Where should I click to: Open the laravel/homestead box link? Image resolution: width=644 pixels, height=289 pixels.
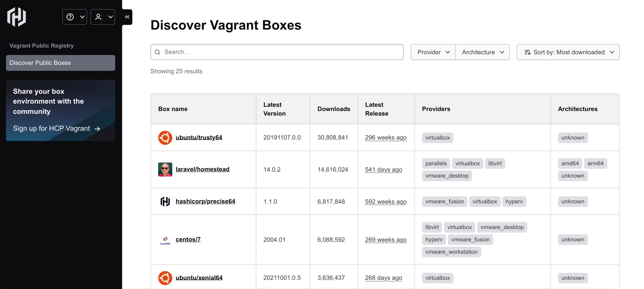[202, 169]
